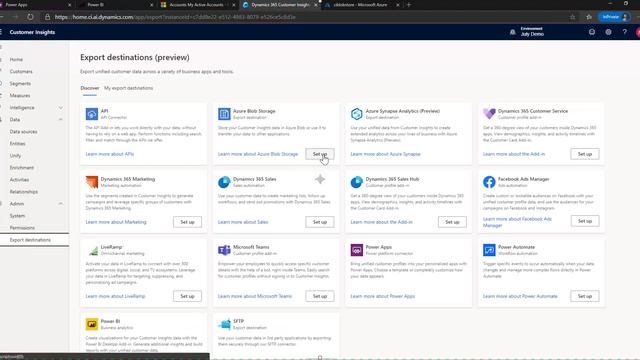The height and width of the screenshot is (360, 640).
Task: Click the July Demo environment selector
Action: pos(532,32)
